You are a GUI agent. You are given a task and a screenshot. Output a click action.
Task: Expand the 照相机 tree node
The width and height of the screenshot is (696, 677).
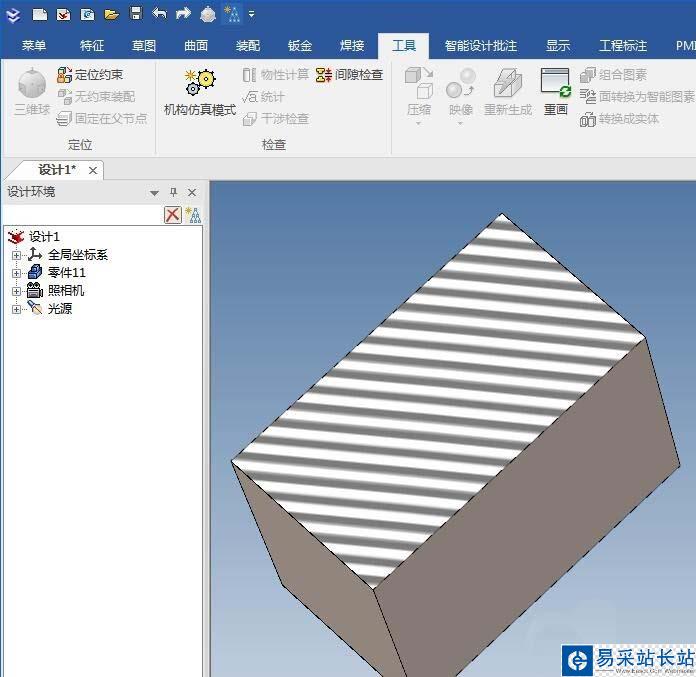coord(16,291)
